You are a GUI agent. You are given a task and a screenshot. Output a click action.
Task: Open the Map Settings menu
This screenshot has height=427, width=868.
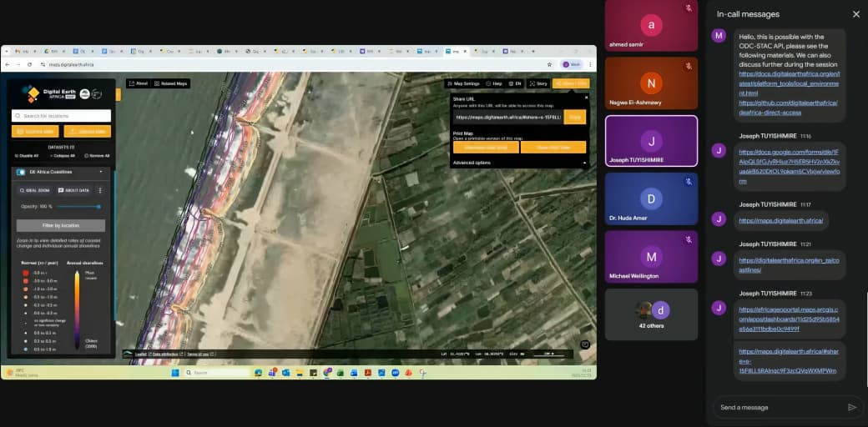pos(463,83)
